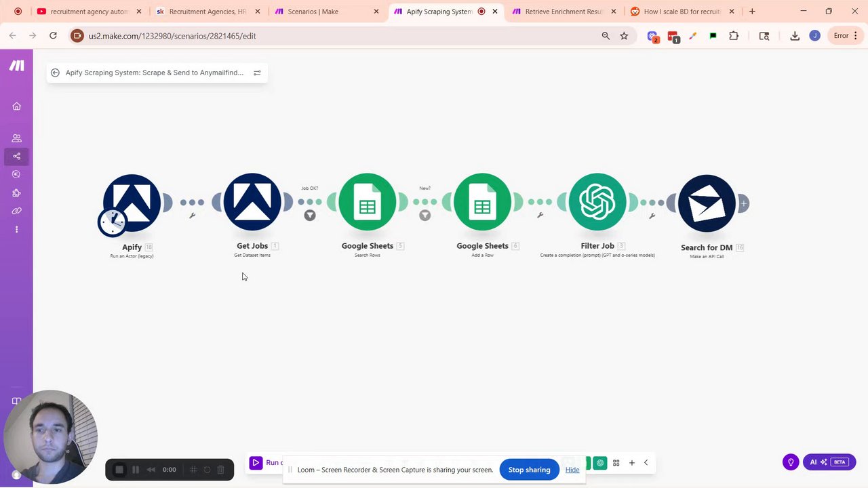Viewport: 868px width, 488px height.
Task: Stop the Loom recording
Action: pos(119,469)
